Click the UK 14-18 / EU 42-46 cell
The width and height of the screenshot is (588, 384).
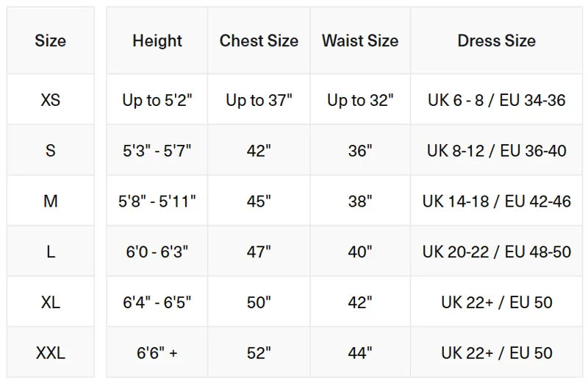pyautogui.click(x=497, y=202)
